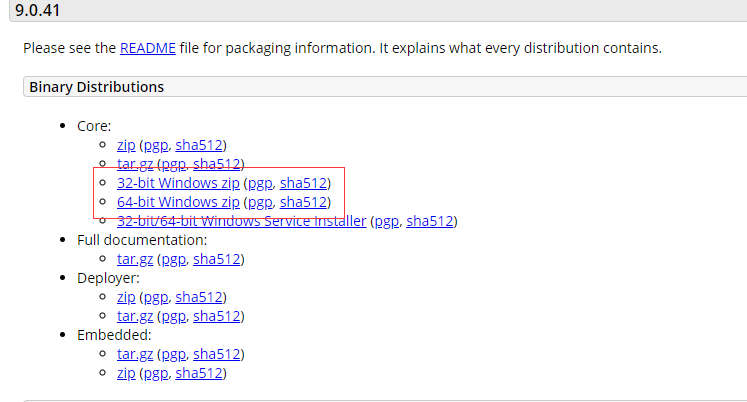
Task: Open sha512 checksum for Core tar.gz
Action: tap(218, 164)
